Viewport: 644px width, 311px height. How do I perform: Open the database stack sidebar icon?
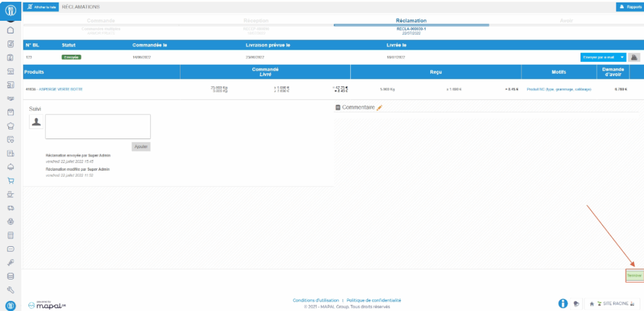click(11, 276)
